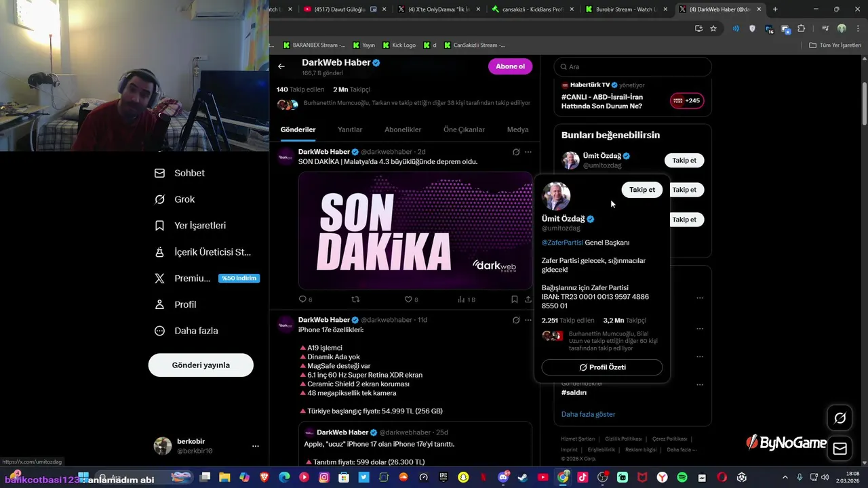Viewport: 868px width, 488px height.
Task: Open Spotify from the taskbar
Action: click(x=682, y=477)
